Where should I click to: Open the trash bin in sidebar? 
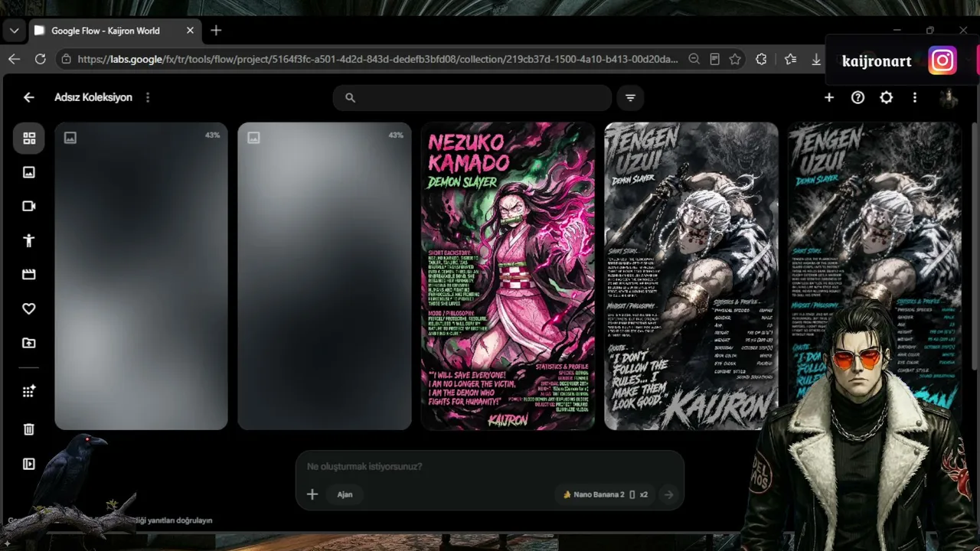point(29,429)
